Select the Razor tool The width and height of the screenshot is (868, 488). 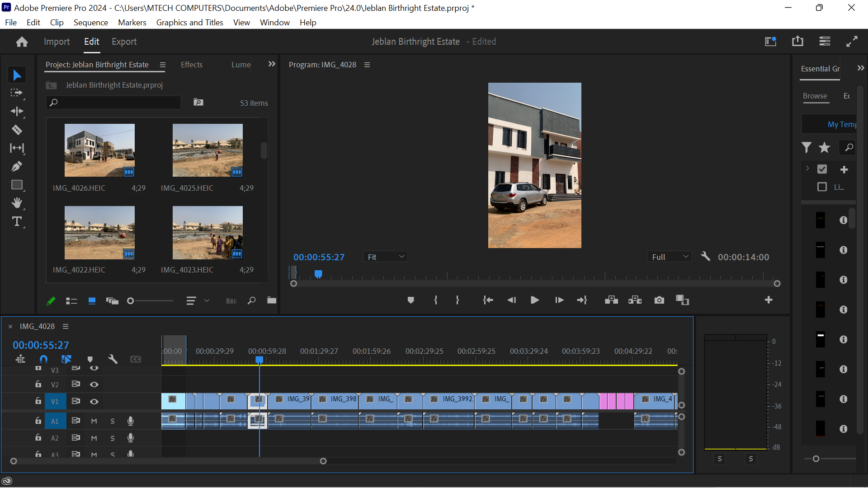[x=17, y=130]
